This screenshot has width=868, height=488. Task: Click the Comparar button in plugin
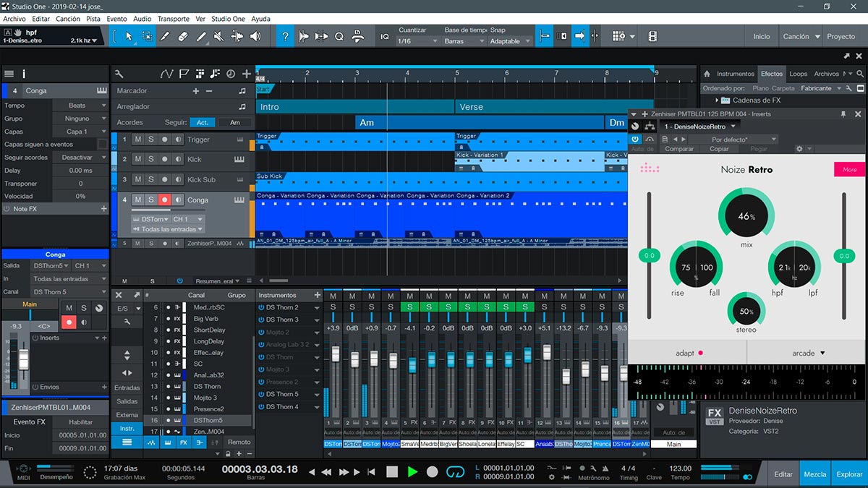coord(679,149)
